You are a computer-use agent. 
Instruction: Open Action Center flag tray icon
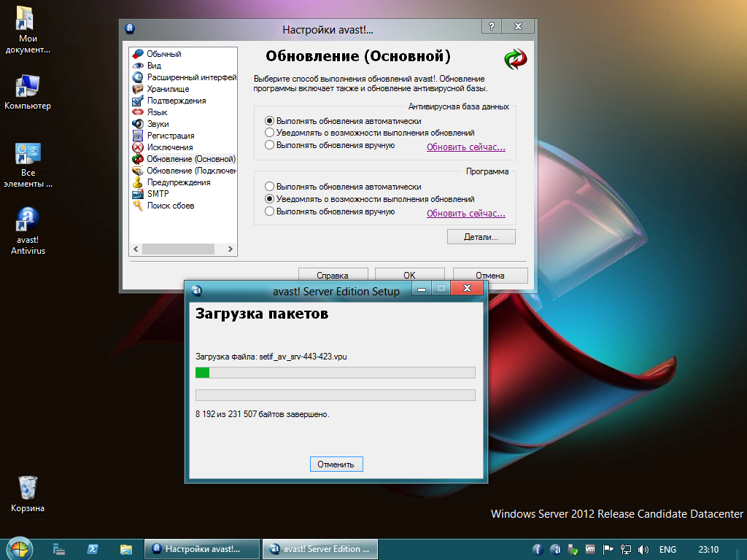point(608,550)
